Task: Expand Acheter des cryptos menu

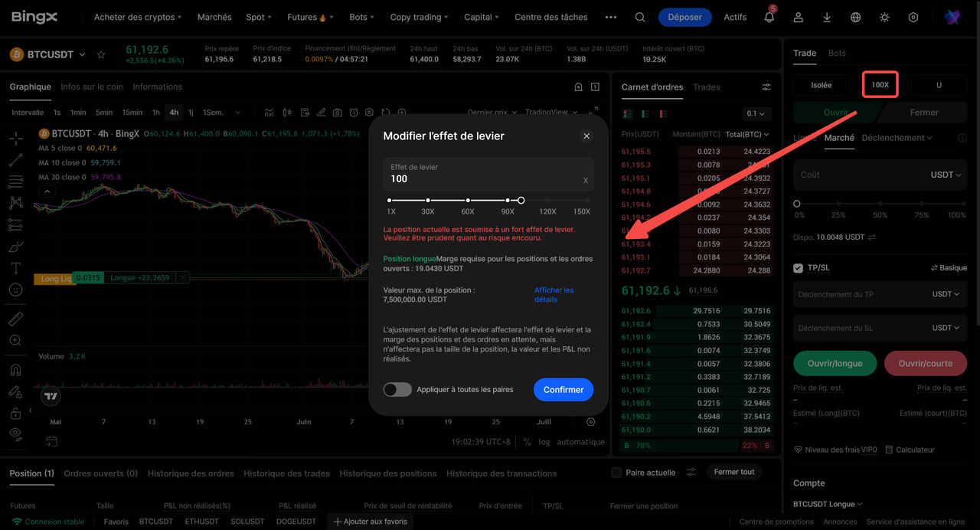Action: click(138, 17)
